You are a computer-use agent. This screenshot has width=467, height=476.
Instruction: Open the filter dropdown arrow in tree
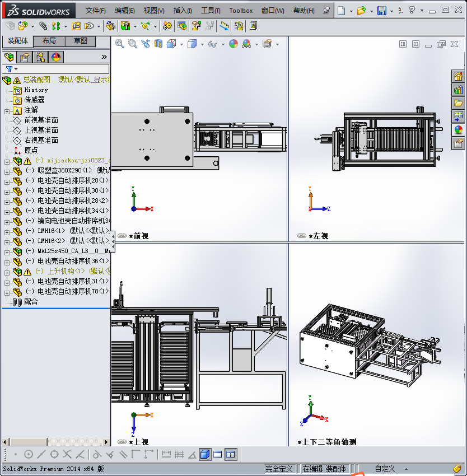tap(16, 69)
